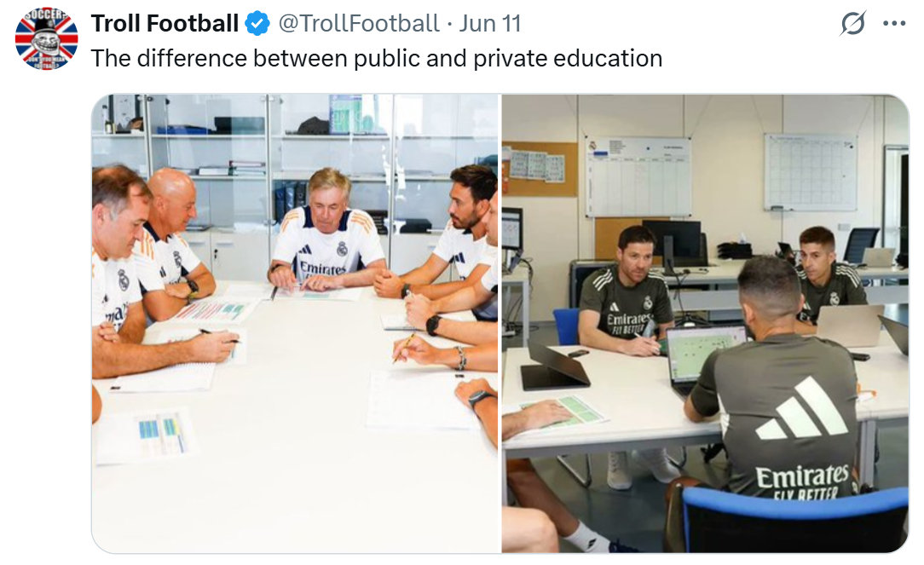Viewport: 924px width, 565px height.
Task: Click the Emirates text on the dark shirt's back
Action: [802, 476]
